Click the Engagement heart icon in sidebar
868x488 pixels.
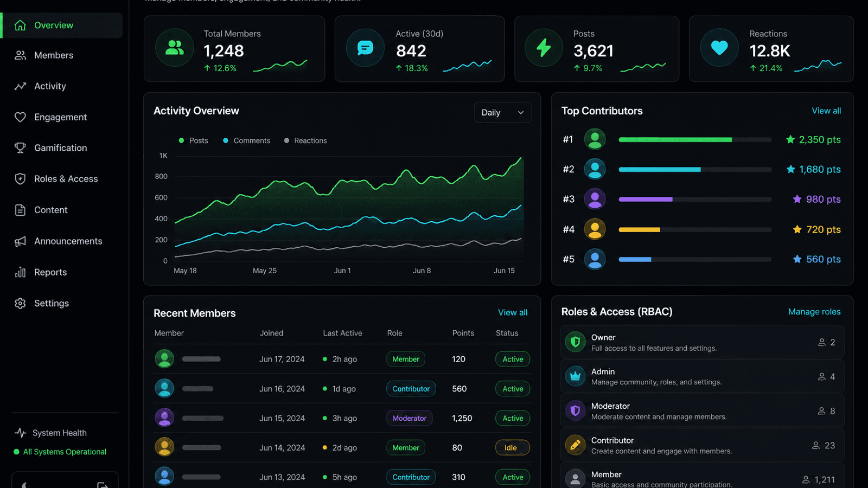coord(20,117)
